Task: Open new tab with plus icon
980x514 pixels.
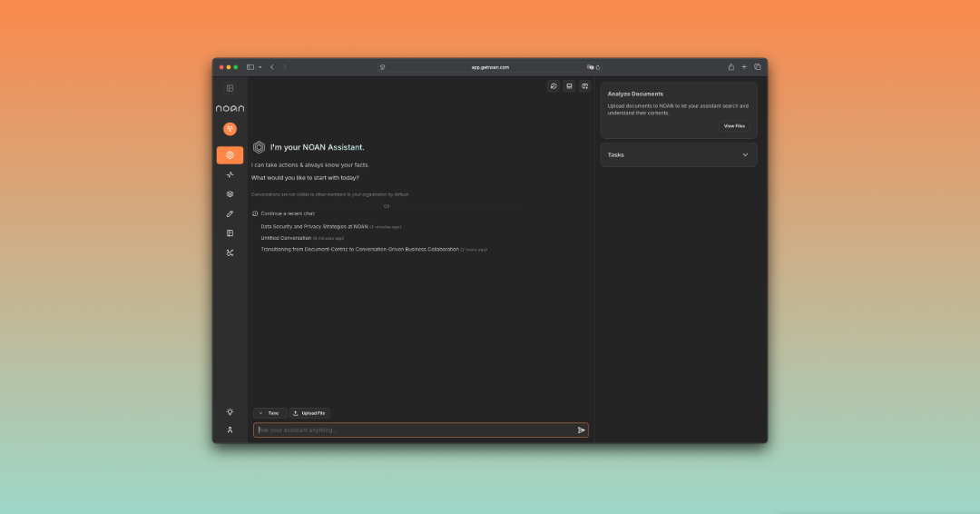Action: tap(744, 67)
